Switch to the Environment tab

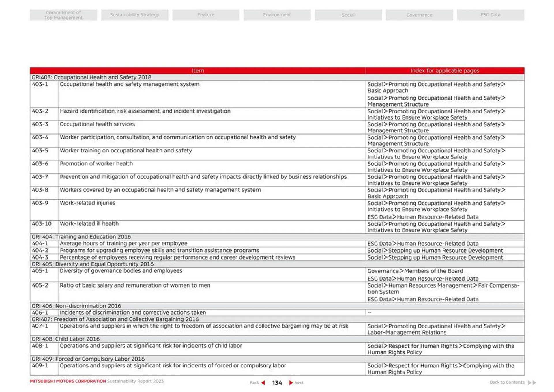277,15
